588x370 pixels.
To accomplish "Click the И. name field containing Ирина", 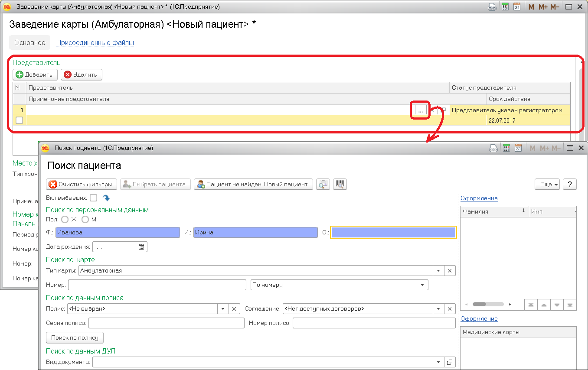I will coord(255,232).
